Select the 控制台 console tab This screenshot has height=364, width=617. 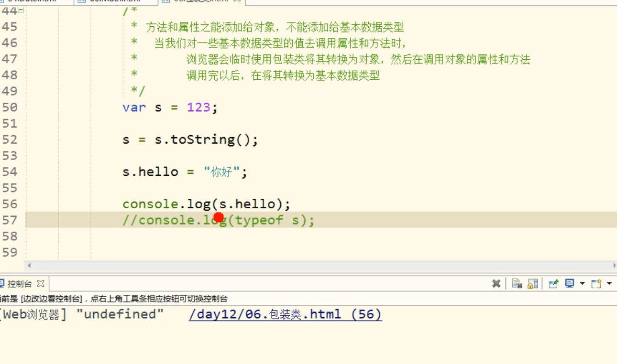(x=20, y=284)
